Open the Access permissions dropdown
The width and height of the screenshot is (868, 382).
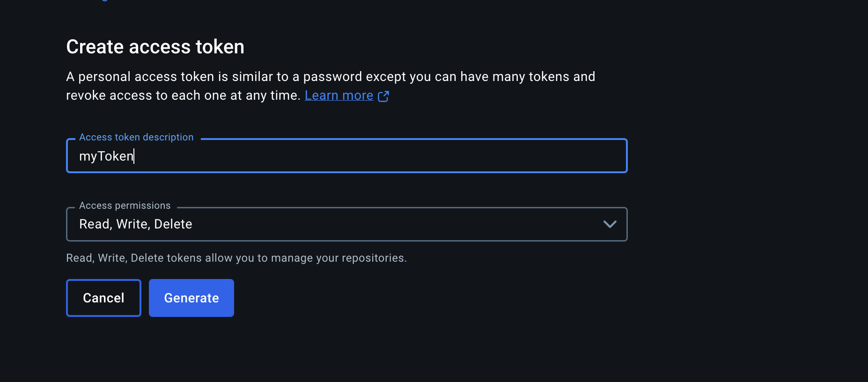pos(346,224)
